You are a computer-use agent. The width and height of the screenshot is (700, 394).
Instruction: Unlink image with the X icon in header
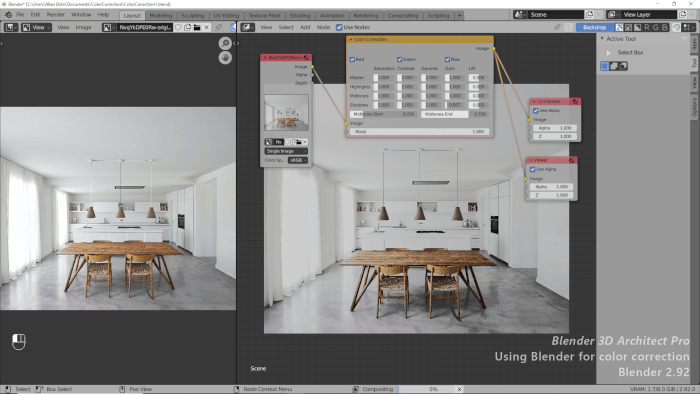(206, 27)
